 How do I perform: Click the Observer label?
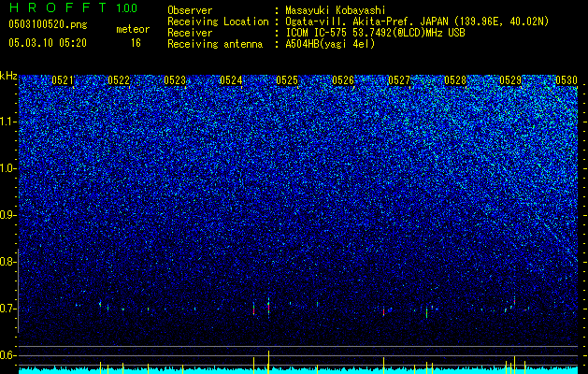click(190, 10)
